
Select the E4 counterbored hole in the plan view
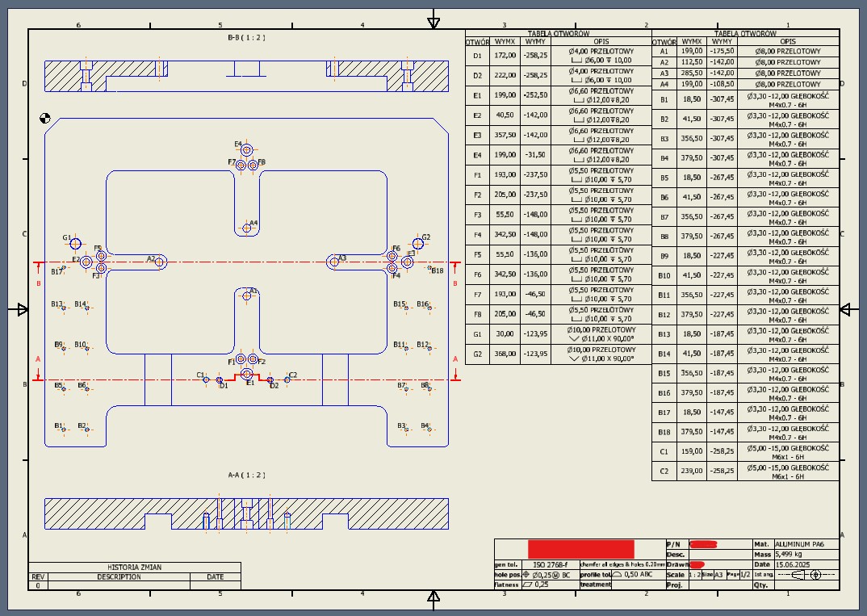[x=246, y=150]
